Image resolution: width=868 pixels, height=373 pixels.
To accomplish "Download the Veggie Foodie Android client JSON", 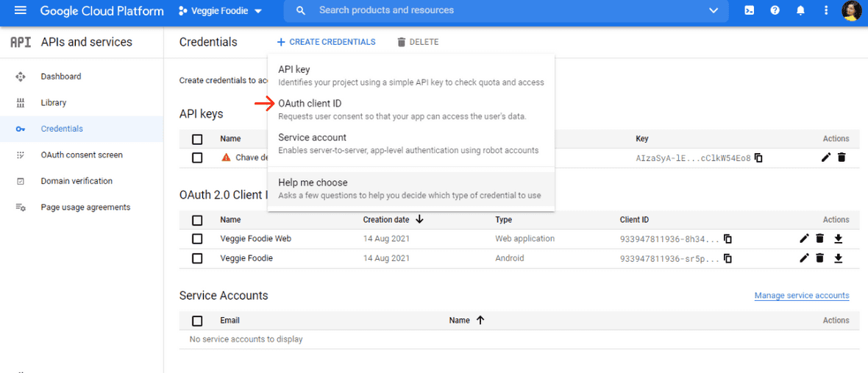I will pyautogui.click(x=838, y=258).
